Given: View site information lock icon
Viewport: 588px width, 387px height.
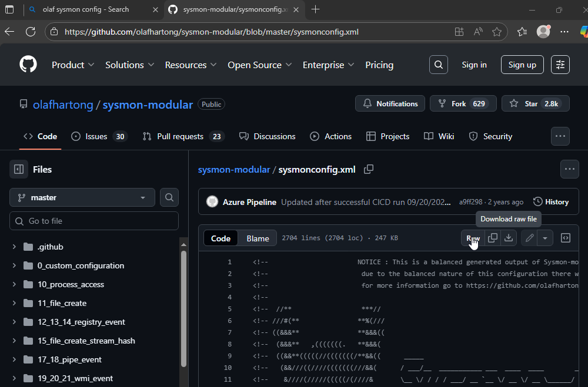Looking at the screenshot, I should tap(54, 32).
